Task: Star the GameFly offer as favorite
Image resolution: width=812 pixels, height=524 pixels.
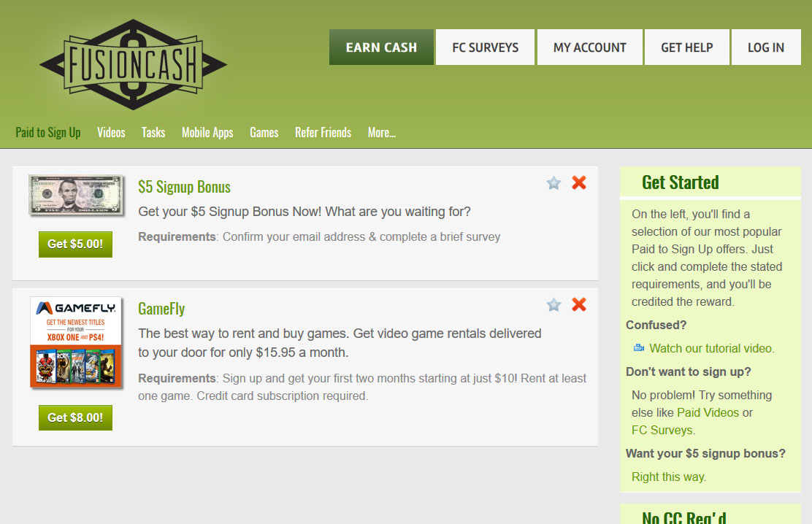Action: 554,304
